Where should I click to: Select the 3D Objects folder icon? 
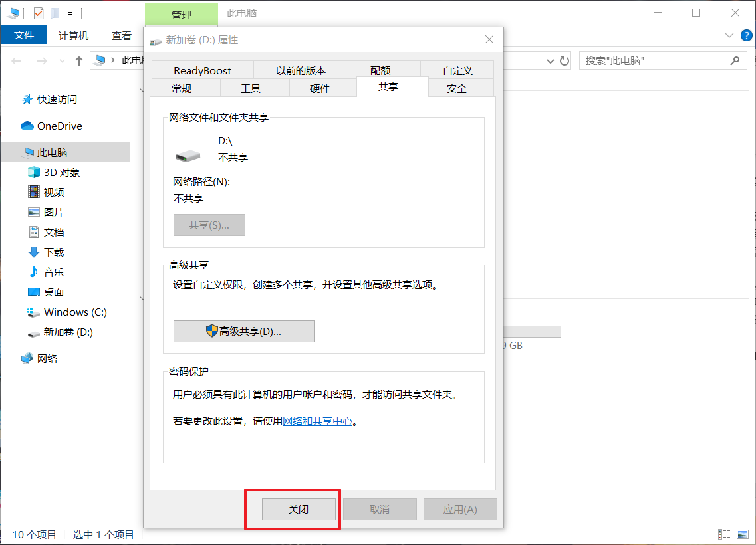(x=33, y=172)
